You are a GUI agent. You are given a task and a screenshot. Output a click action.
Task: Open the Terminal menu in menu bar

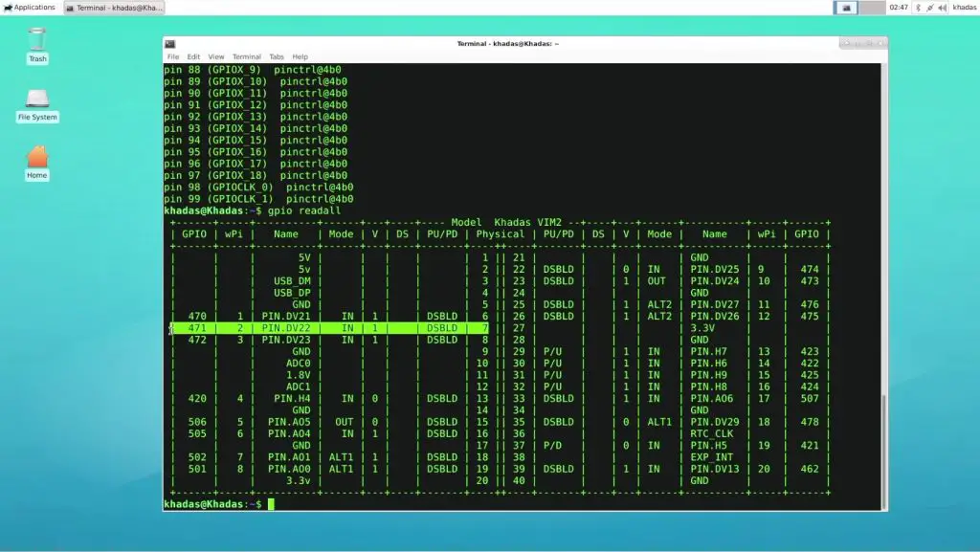click(246, 56)
